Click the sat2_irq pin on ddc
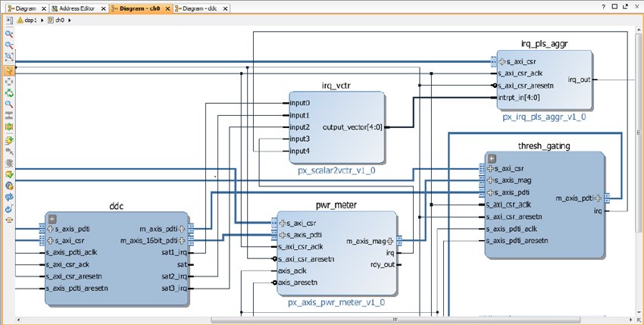The width and height of the screenshot is (644, 325). 174,277
